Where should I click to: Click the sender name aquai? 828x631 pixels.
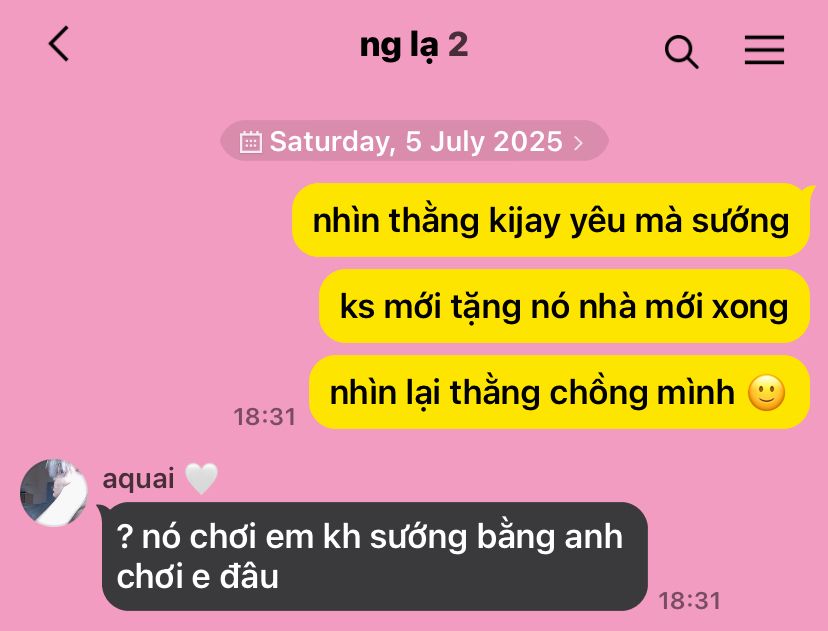click(x=138, y=479)
